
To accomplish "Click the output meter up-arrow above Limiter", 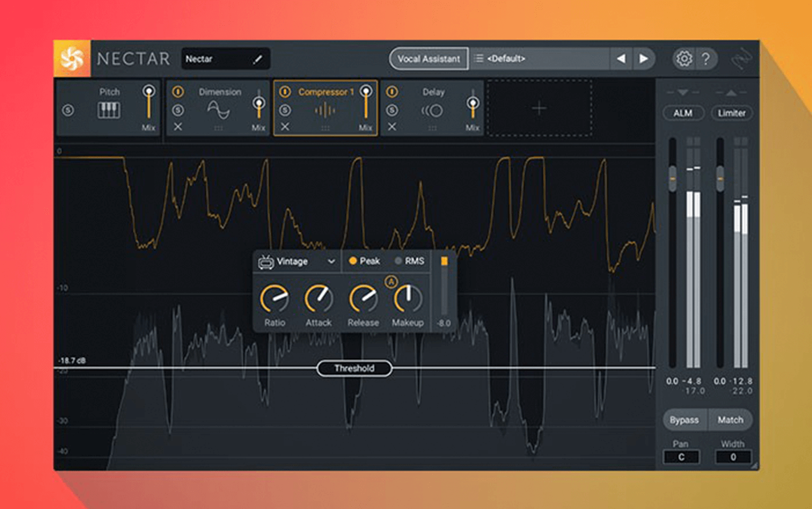I will [731, 92].
